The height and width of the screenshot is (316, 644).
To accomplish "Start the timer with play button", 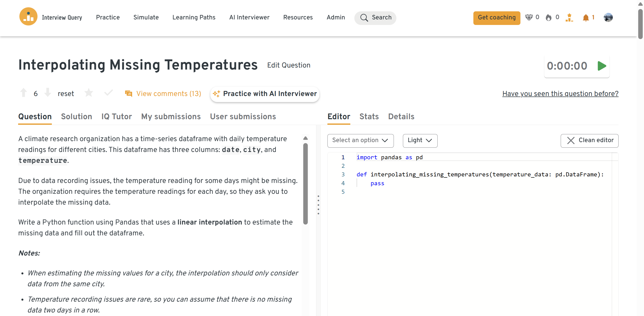I will click(601, 66).
